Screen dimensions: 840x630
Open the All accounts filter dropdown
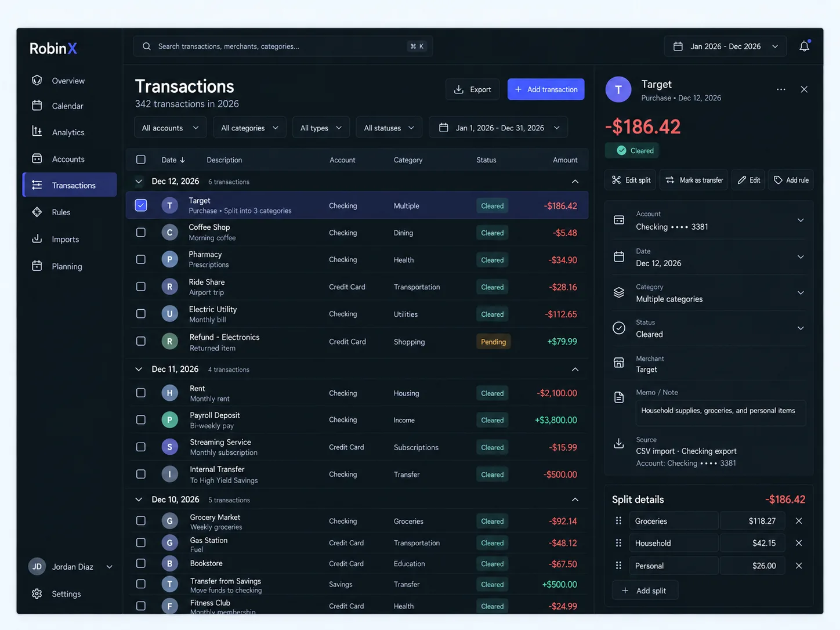click(170, 128)
